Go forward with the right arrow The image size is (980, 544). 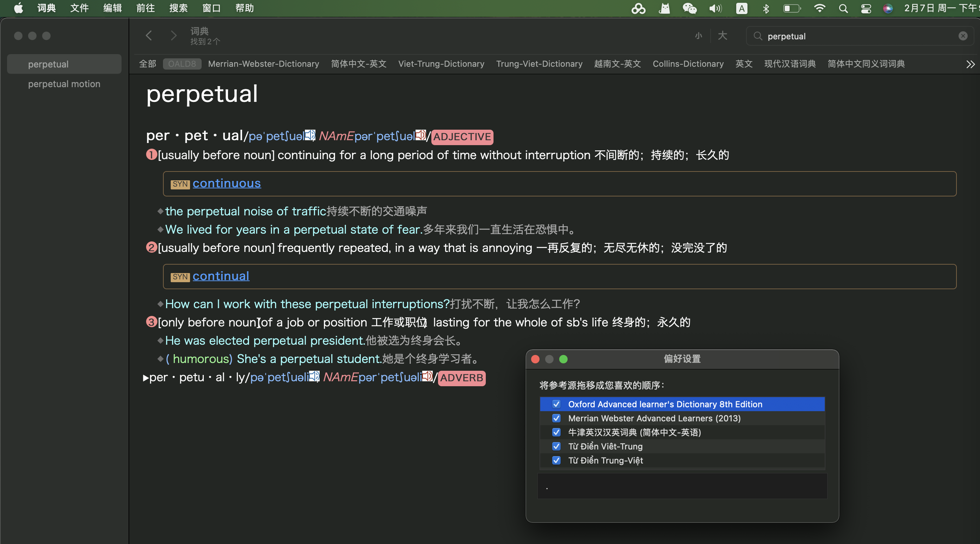(x=174, y=36)
